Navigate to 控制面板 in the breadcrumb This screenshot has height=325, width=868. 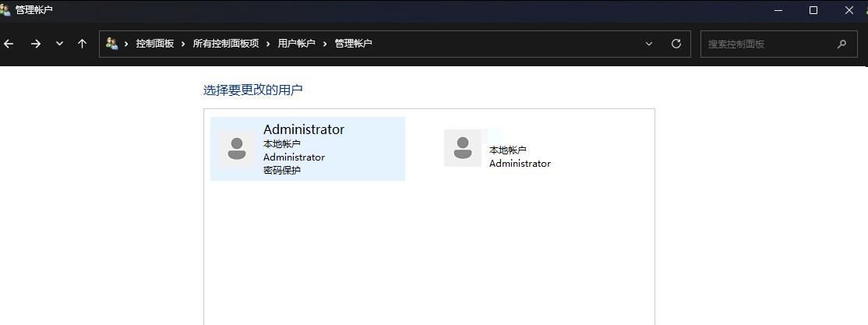coord(155,44)
